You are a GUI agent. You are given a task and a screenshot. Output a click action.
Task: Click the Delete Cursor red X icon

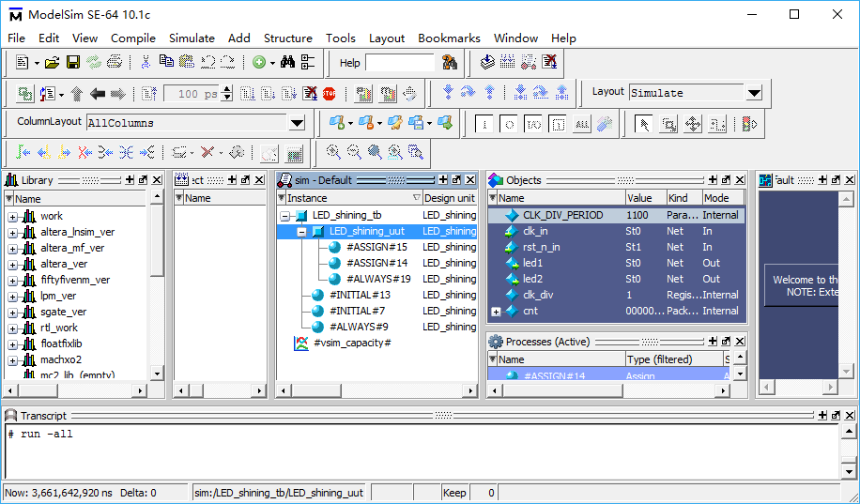click(x=84, y=152)
